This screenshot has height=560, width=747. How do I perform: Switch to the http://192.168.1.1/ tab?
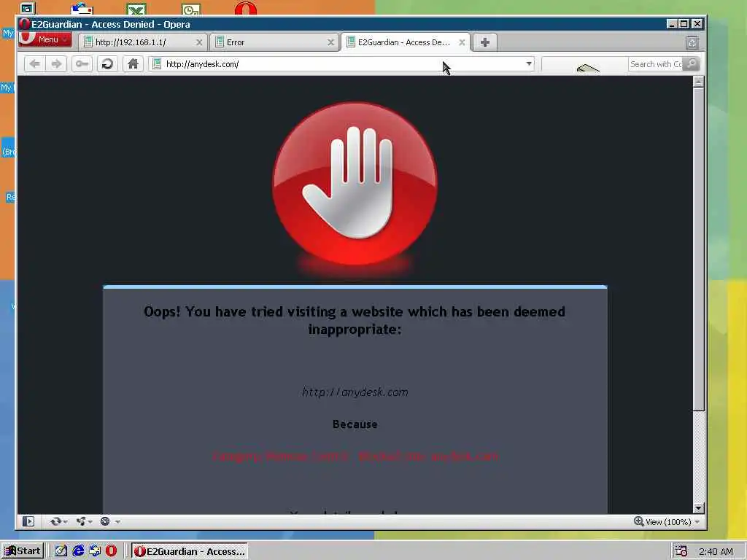[x=143, y=42]
